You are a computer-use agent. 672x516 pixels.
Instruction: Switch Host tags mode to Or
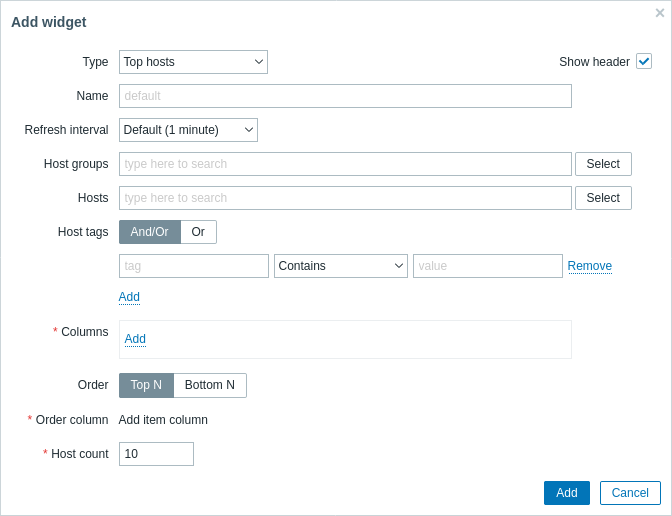pyautogui.click(x=198, y=232)
